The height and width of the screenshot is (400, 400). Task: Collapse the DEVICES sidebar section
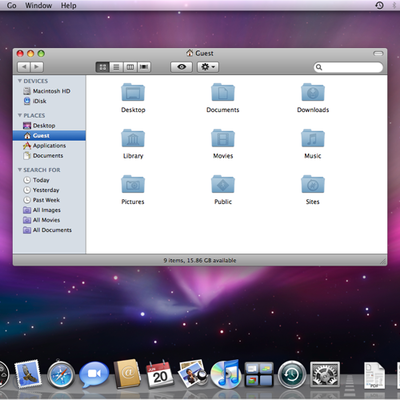[20, 81]
